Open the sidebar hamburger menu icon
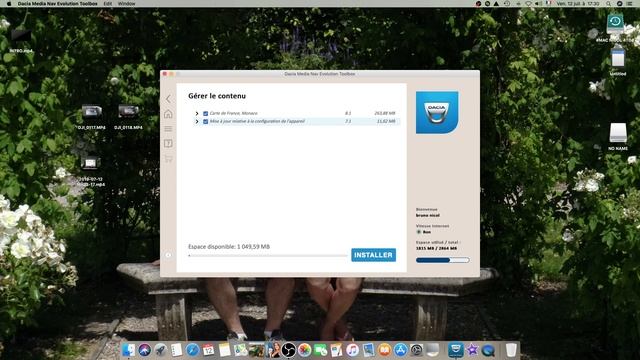The image size is (640, 360). click(x=168, y=129)
